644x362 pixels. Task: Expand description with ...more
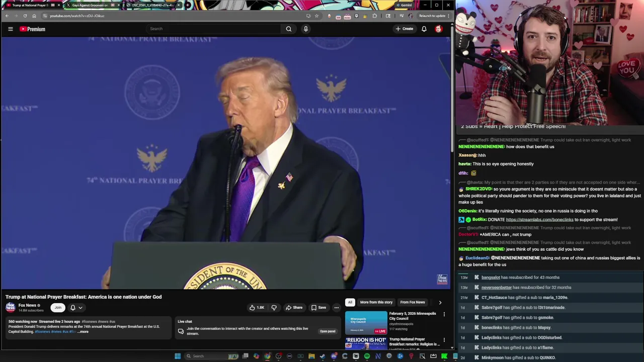[x=83, y=332]
